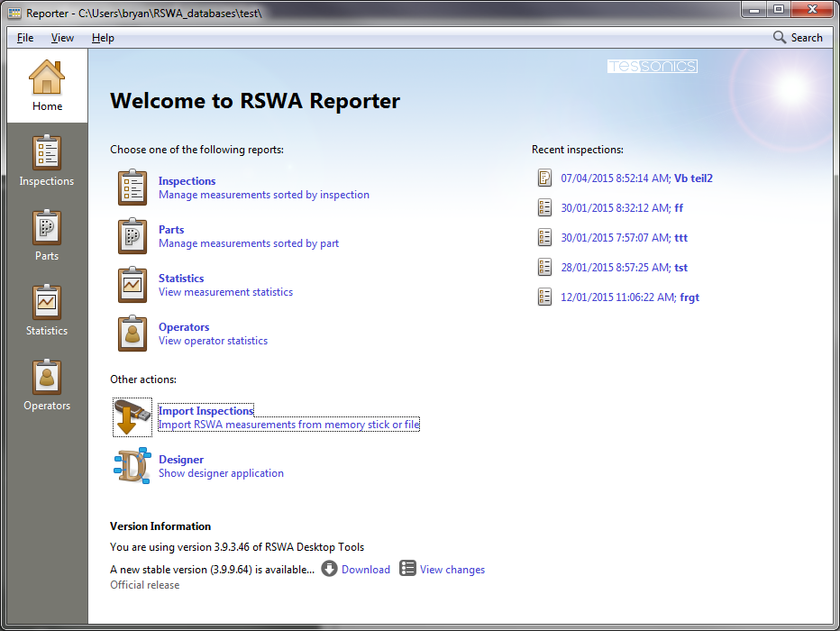Click the View changes list icon
Screen dimensions: 840x631
(x=407, y=569)
